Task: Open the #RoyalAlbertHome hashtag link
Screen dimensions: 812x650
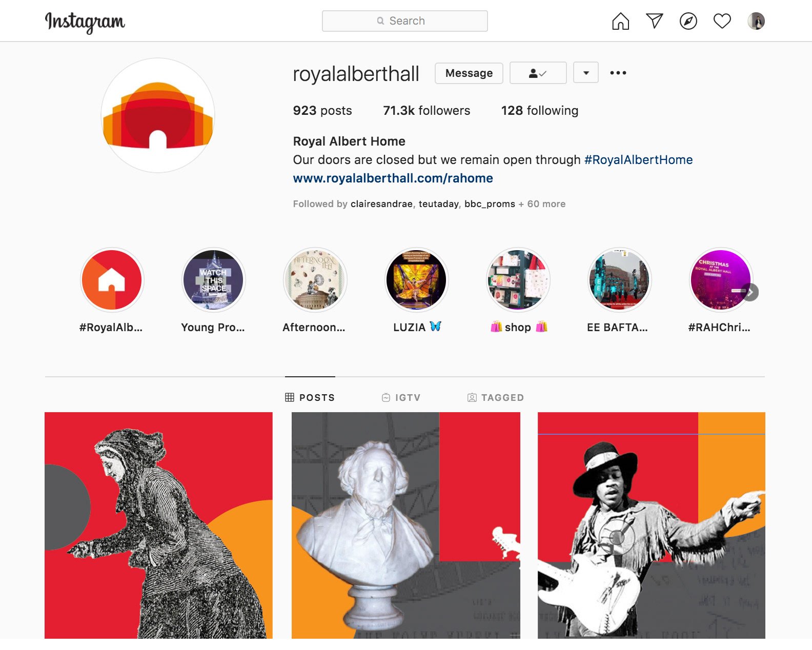Action: pyautogui.click(x=639, y=160)
